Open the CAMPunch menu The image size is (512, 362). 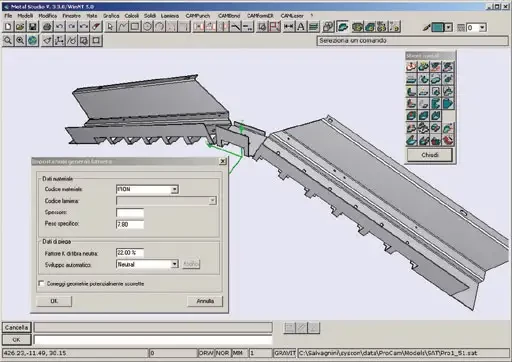pos(198,16)
